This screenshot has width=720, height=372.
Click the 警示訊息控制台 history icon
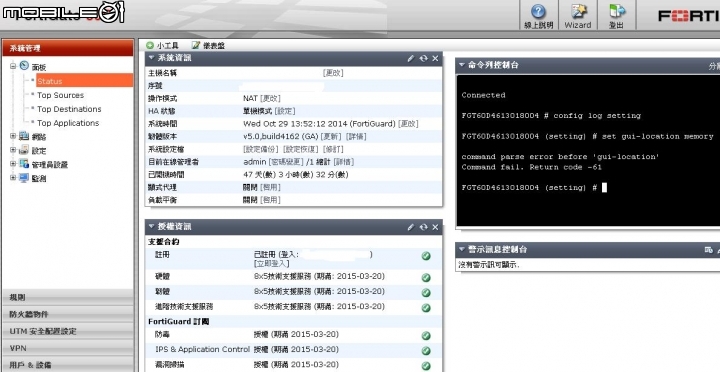(x=709, y=250)
